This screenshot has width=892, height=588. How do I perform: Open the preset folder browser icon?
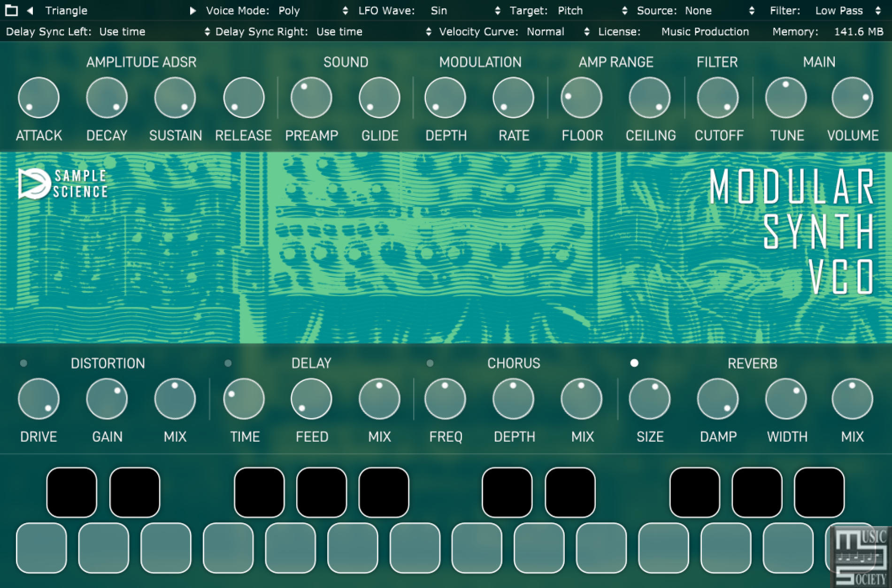coord(11,10)
